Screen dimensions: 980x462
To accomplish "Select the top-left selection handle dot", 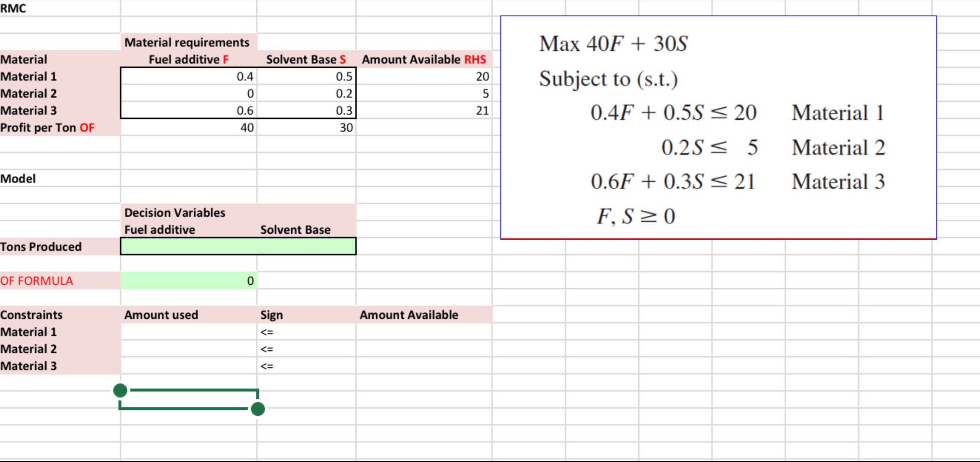I will point(120,390).
